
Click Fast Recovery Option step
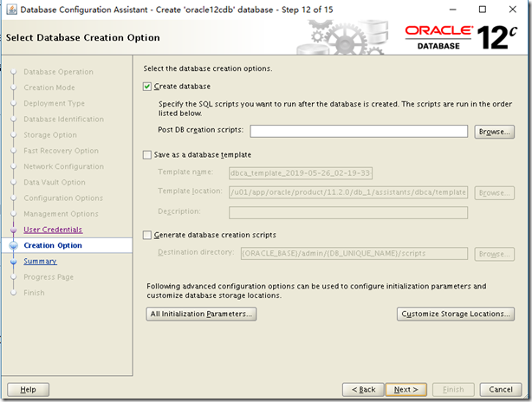[61, 151]
